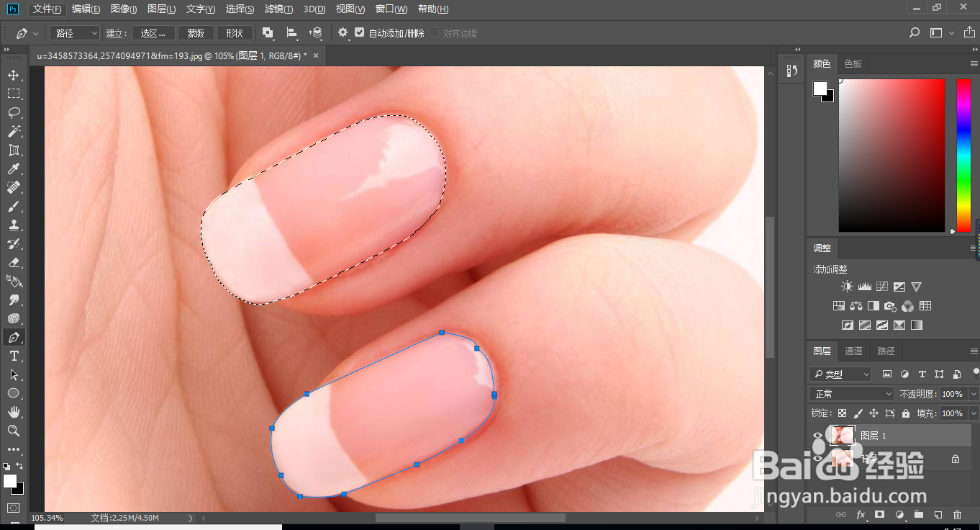
Task: Toggle lock transparent pixels
Action: pyautogui.click(x=842, y=413)
